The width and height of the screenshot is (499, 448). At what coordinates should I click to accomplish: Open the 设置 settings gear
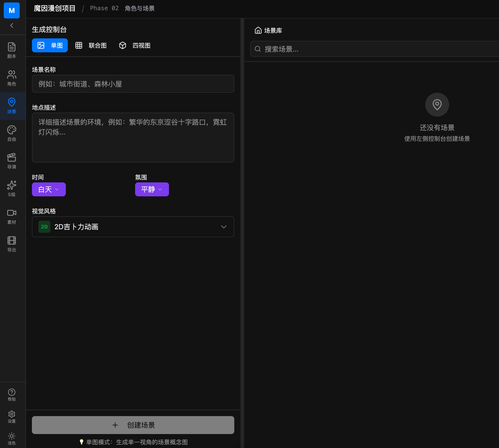click(12, 417)
